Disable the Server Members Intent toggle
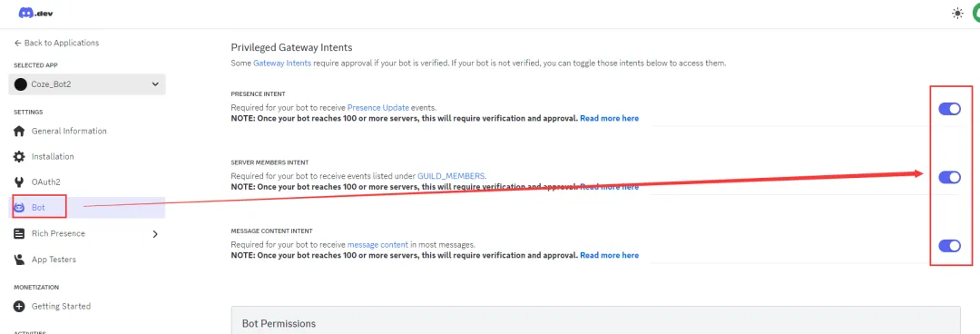The height and width of the screenshot is (334, 980). pyautogui.click(x=949, y=178)
